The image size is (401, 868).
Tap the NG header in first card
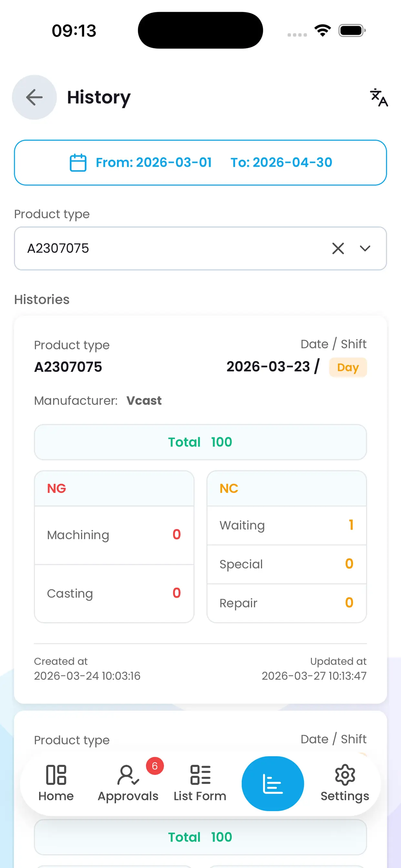coord(114,489)
